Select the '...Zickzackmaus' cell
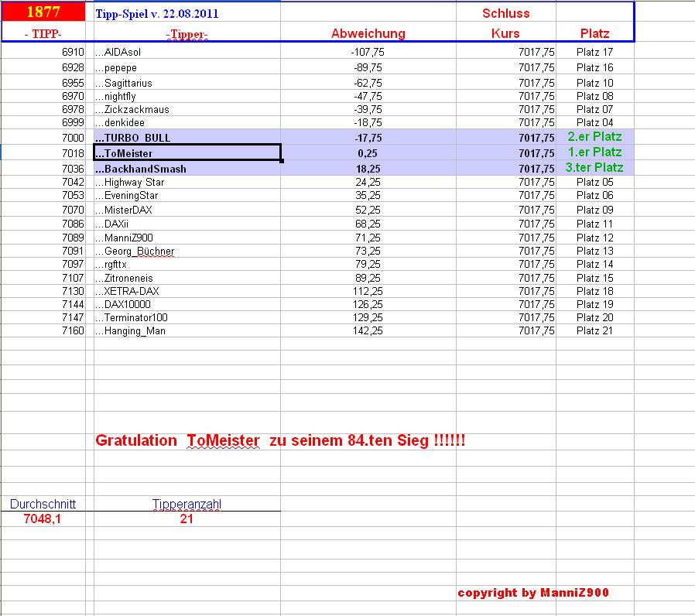 click(187, 109)
